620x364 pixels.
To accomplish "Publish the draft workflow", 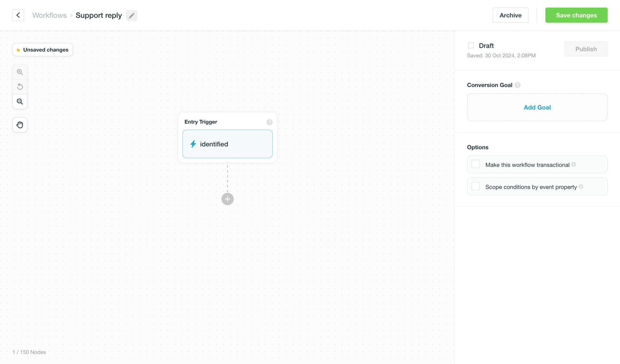I will (x=586, y=49).
